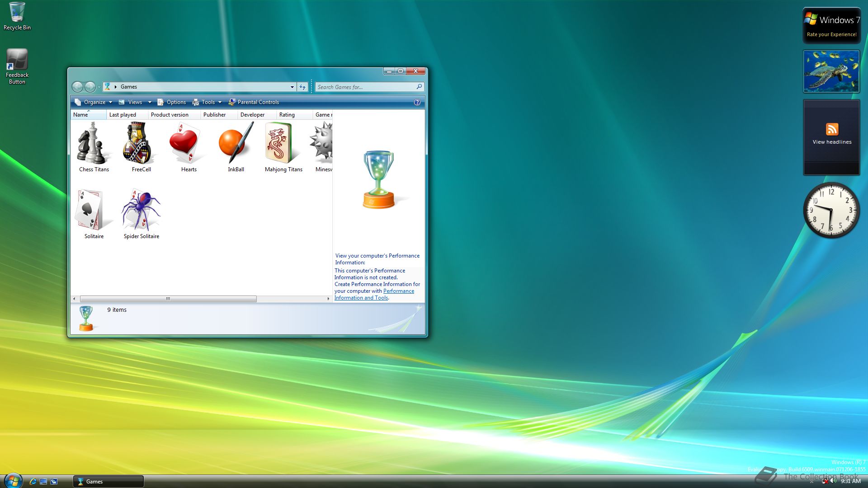
Task: Open the Chess Titans game icon
Action: click(94, 147)
